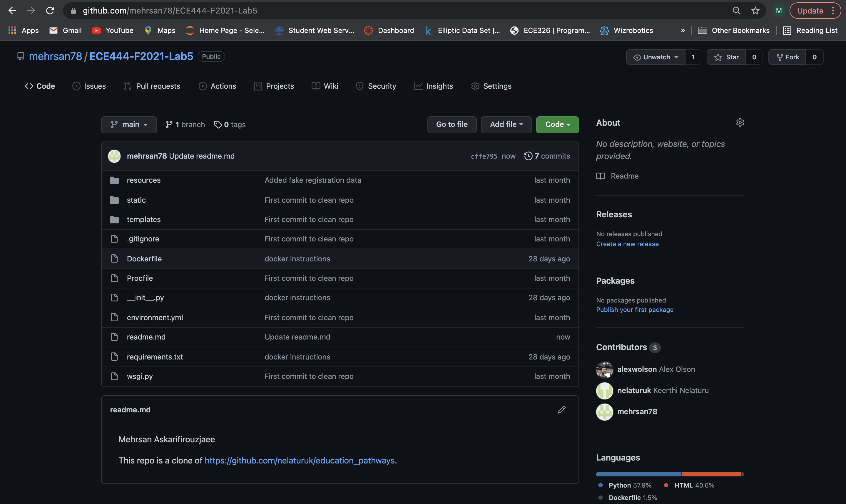
Task: Click the alexwolson contributor avatar
Action: click(x=604, y=369)
